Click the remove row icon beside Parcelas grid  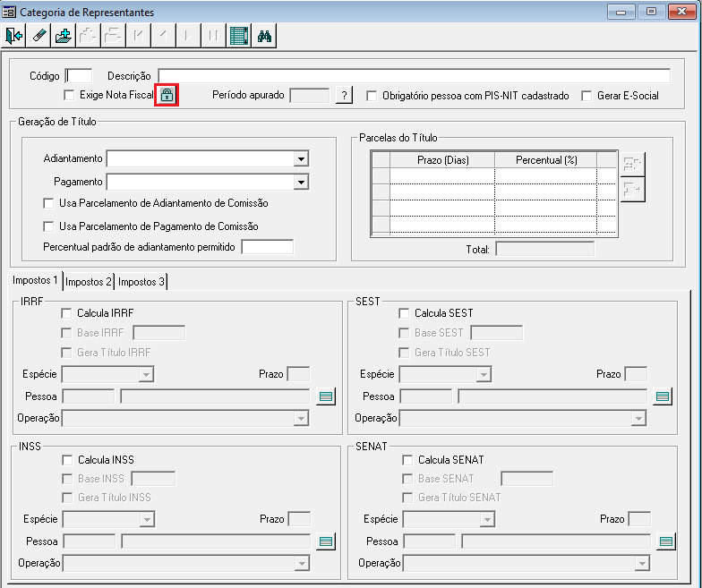[632, 190]
